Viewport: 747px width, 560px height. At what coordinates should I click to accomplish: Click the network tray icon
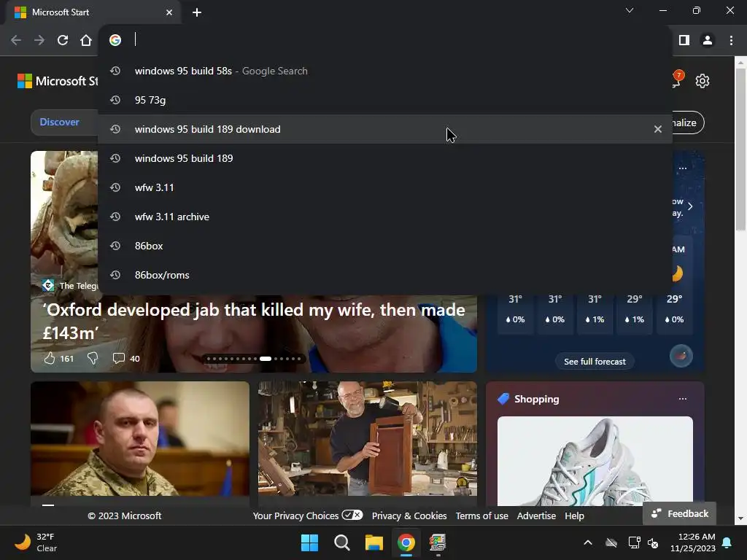pyautogui.click(x=634, y=542)
